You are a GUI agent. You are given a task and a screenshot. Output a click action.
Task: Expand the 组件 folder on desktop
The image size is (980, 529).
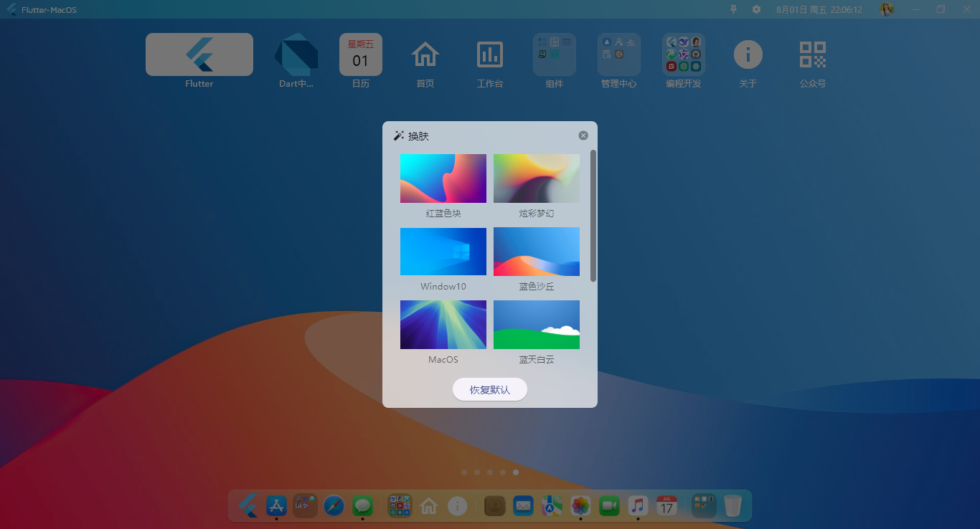coord(555,55)
